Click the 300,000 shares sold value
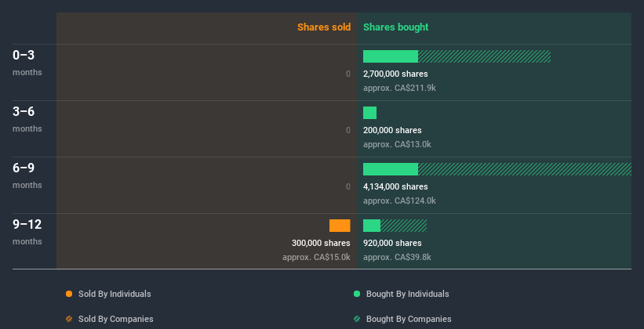 (x=321, y=244)
